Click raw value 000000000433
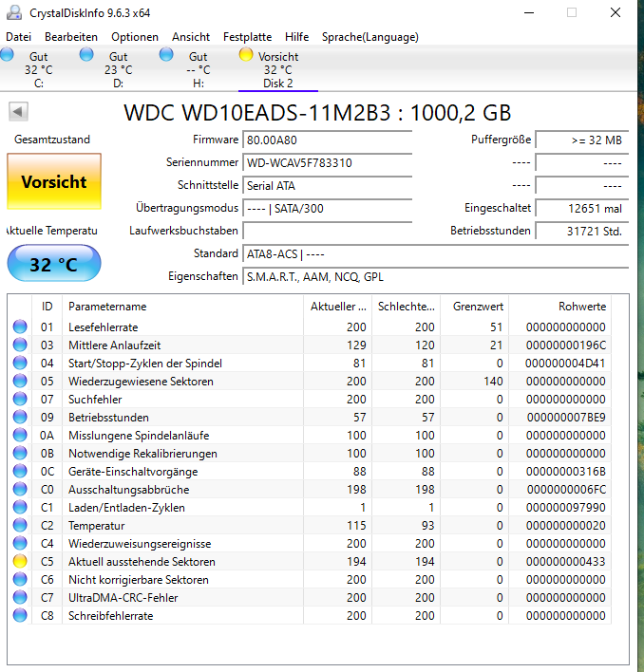644x672 pixels. [x=565, y=562]
